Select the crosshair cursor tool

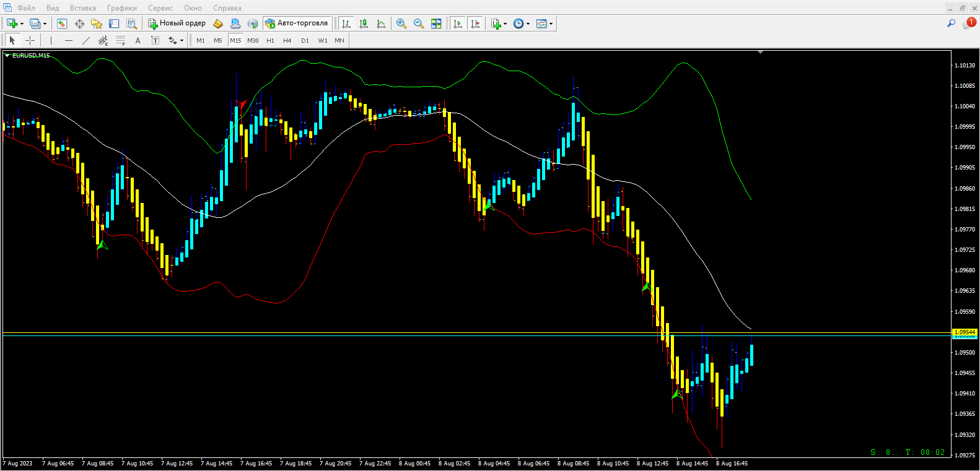30,40
